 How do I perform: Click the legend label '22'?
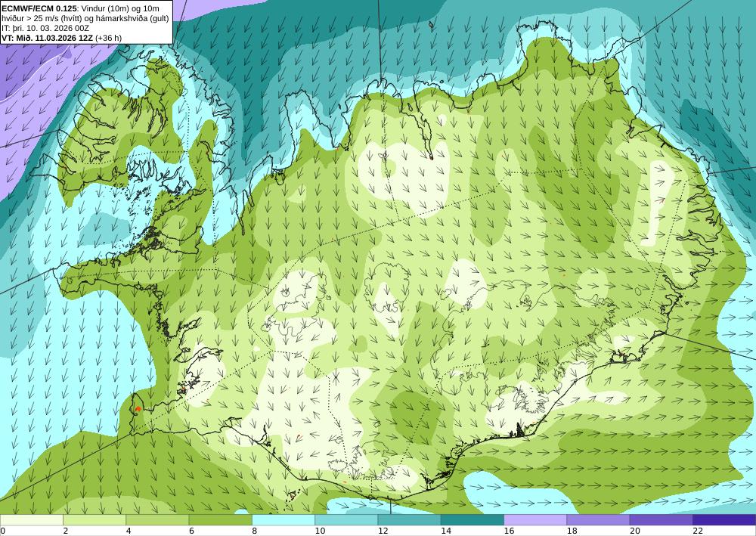698,531
